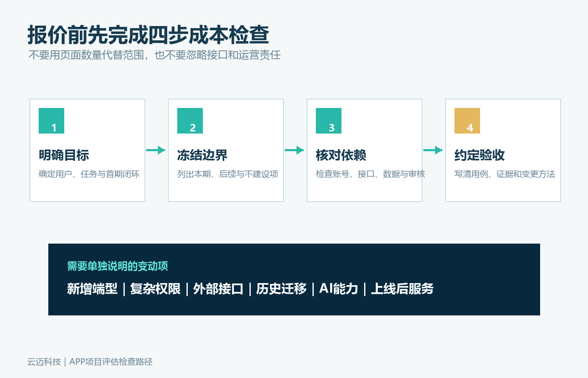This screenshot has width=588, height=378.
Task: Select the heading 明确目标
Action: point(64,155)
